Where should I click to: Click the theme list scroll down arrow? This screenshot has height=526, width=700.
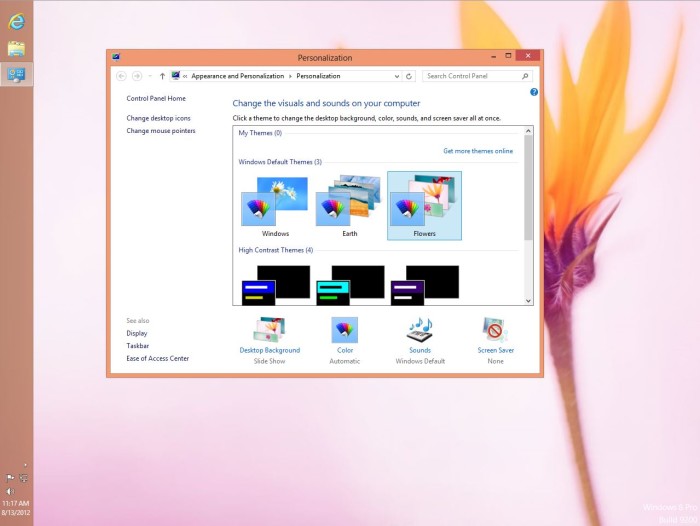pyautogui.click(x=528, y=301)
